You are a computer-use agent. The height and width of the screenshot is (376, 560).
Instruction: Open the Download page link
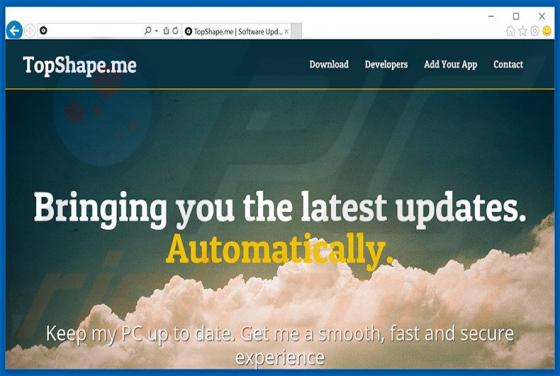[x=329, y=64]
